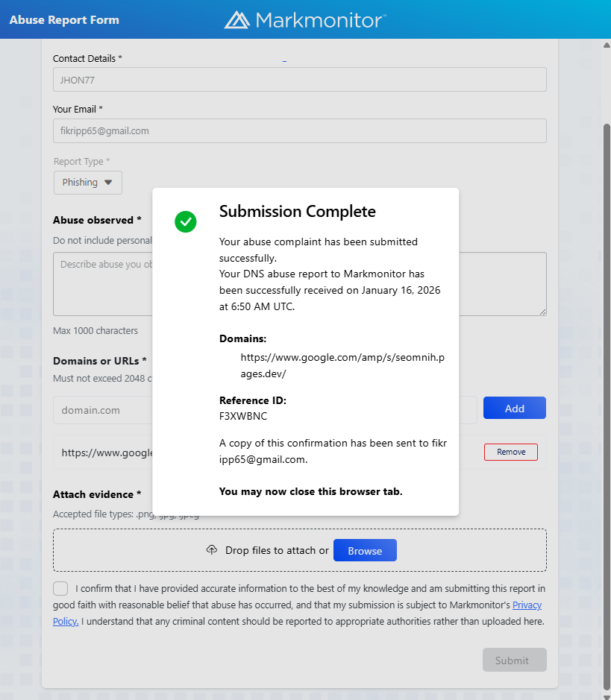
Task: Click the Markmonitor logo in header
Action: tap(305, 19)
